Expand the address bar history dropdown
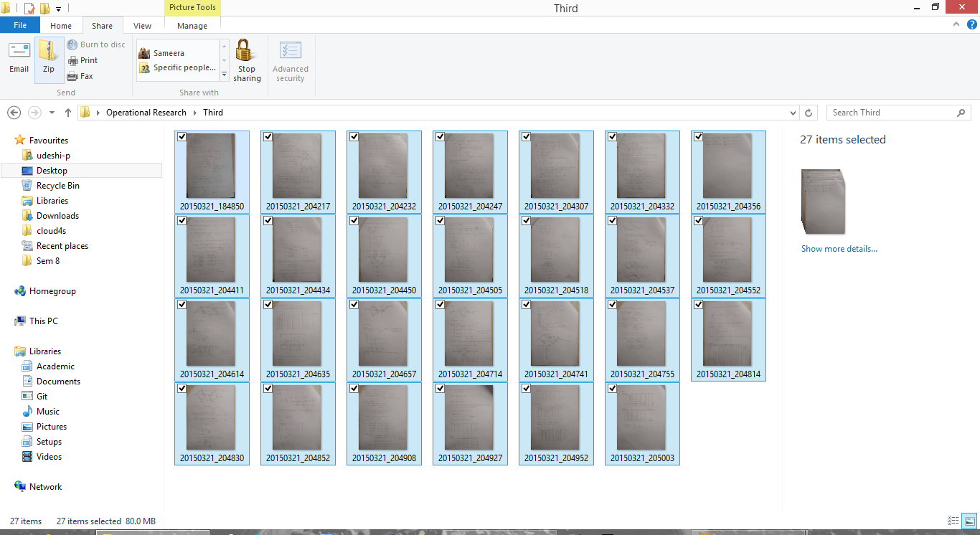 (793, 113)
